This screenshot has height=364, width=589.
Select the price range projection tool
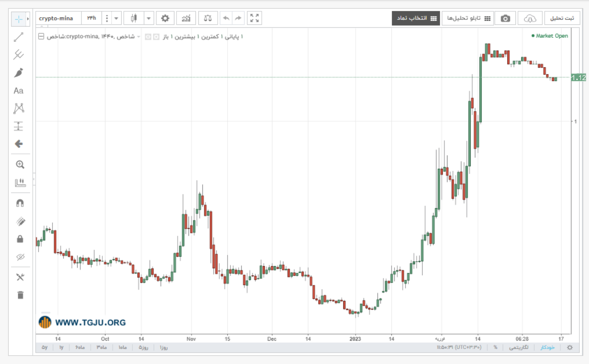pos(19,126)
